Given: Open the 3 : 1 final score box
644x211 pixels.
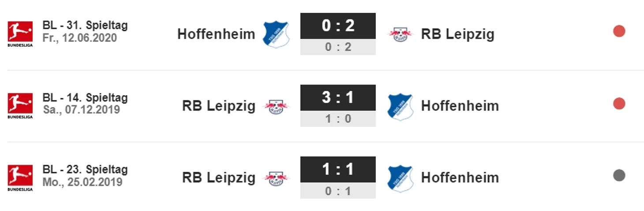Looking at the screenshot, I should (338, 98).
